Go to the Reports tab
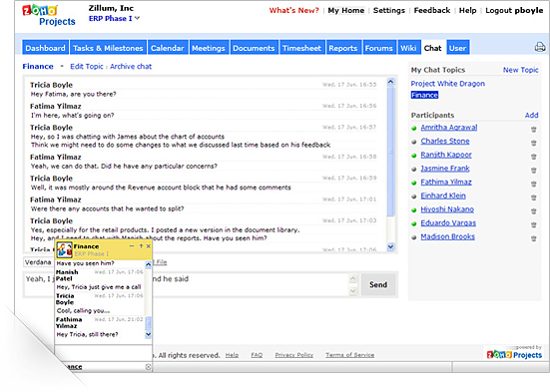550x392 pixels. [343, 48]
